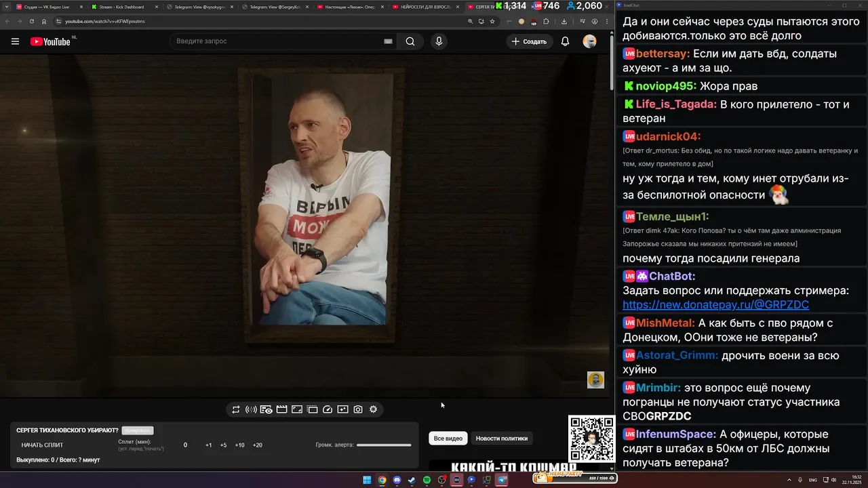Click username MishMetal in chat

coord(665,323)
